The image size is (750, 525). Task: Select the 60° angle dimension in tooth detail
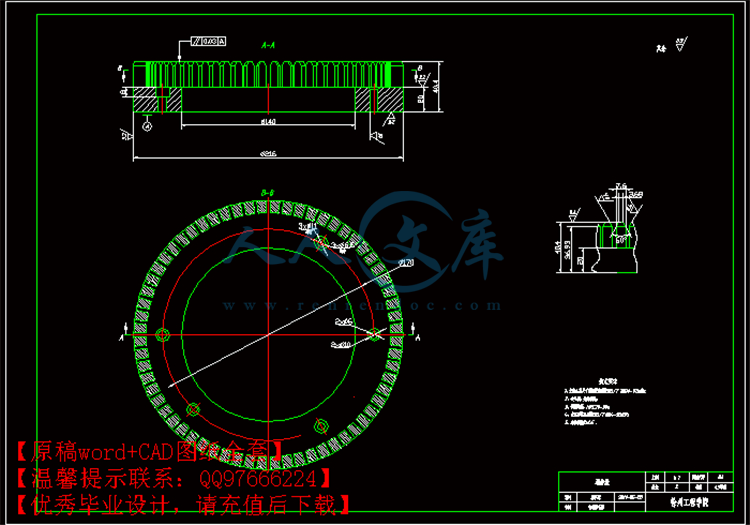620,240
